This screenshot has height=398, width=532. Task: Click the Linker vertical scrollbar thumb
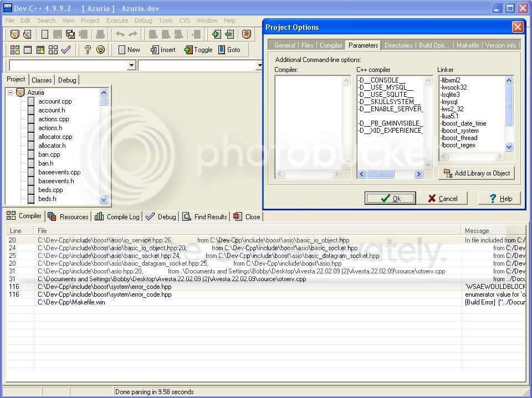coord(509,105)
